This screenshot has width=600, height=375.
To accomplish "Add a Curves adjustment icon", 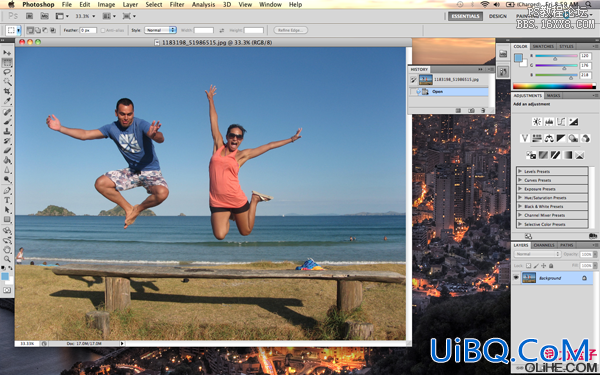I will click(561, 122).
